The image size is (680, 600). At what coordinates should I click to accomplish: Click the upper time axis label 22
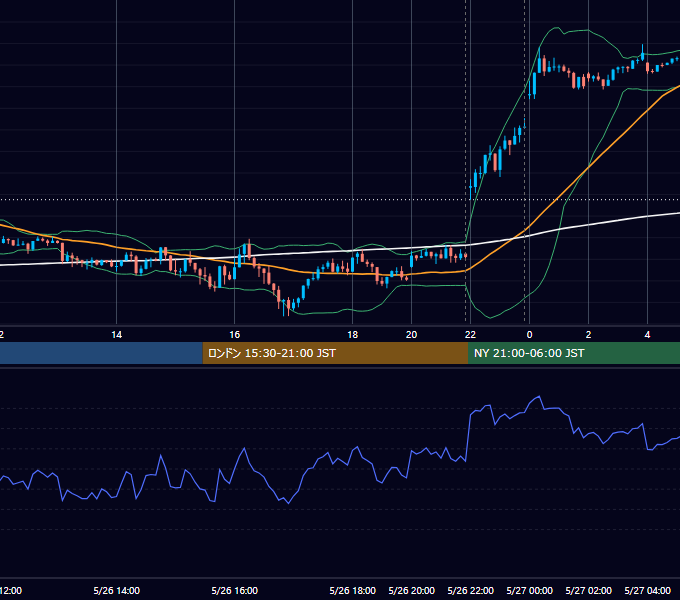click(x=471, y=335)
